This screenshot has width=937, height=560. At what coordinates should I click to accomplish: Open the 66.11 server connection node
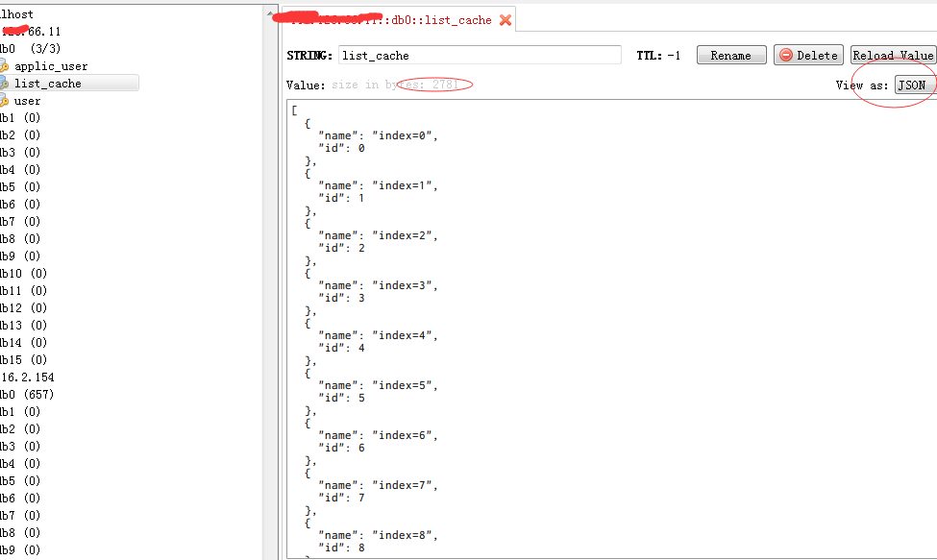(31, 31)
